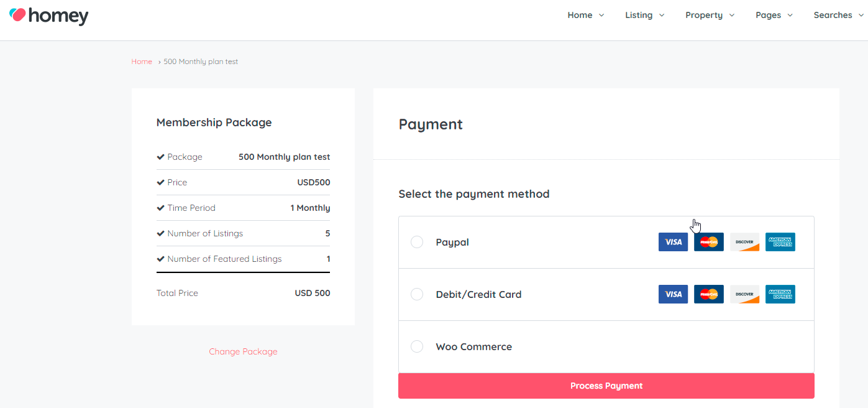868x408 pixels.
Task: Click the Process Payment button
Action: [x=606, y=386]
